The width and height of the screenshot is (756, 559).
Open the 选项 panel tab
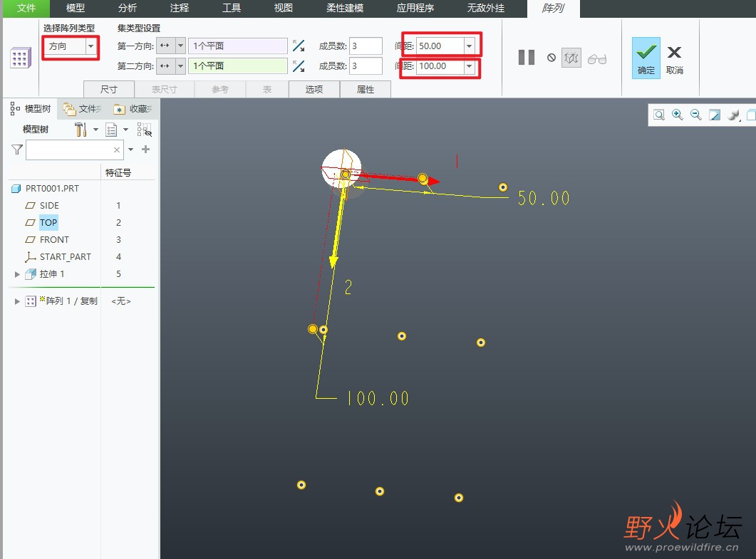314,89
